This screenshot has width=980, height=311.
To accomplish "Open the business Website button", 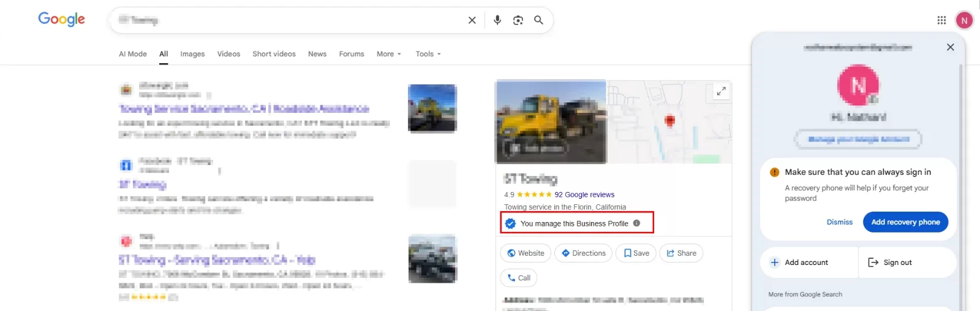I will 526,253.
